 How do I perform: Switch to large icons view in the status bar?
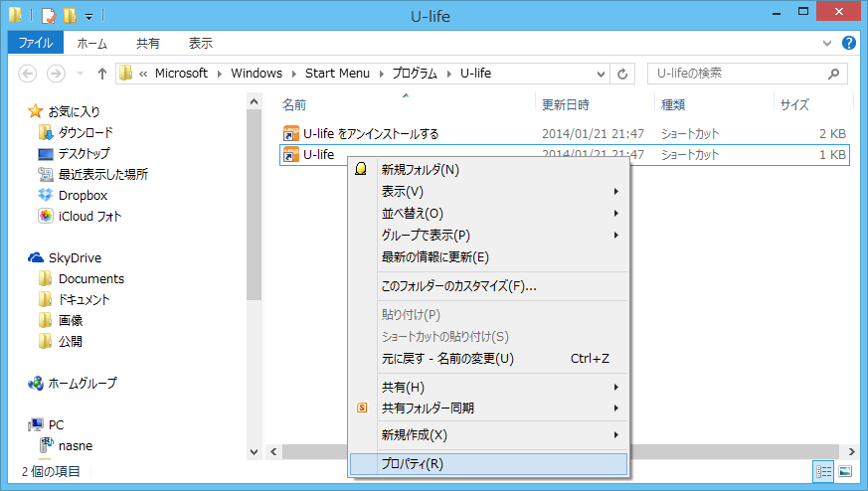pyautogui.click(x=845, y=472)
